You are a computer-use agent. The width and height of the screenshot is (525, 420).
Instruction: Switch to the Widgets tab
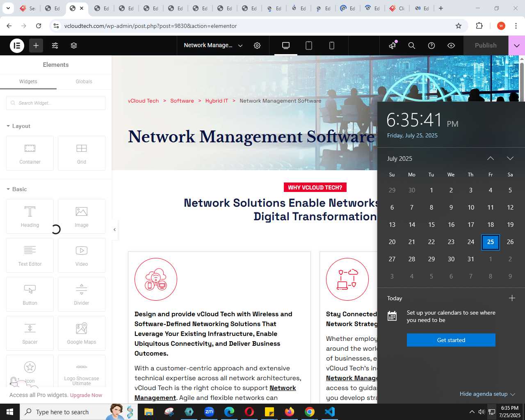coord(28,82)
